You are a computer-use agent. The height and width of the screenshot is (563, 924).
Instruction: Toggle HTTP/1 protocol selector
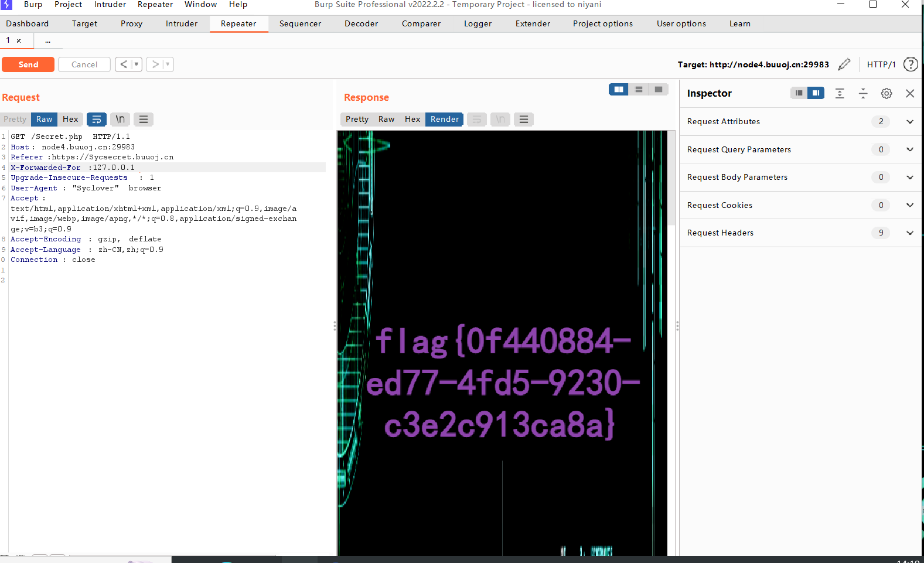click(x=881, y=64)
